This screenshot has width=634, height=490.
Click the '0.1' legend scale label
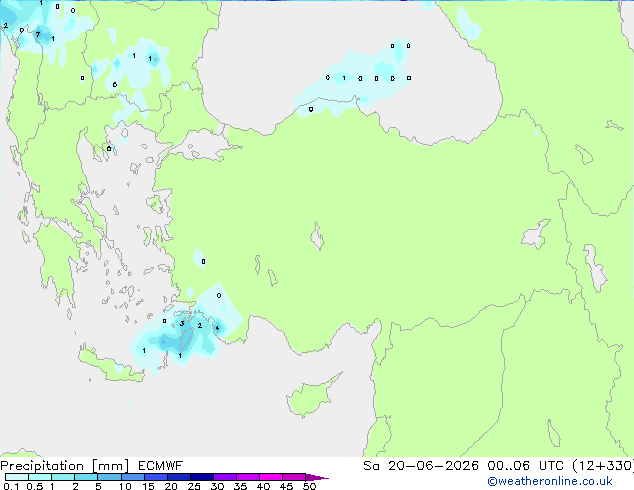[11, 486]
